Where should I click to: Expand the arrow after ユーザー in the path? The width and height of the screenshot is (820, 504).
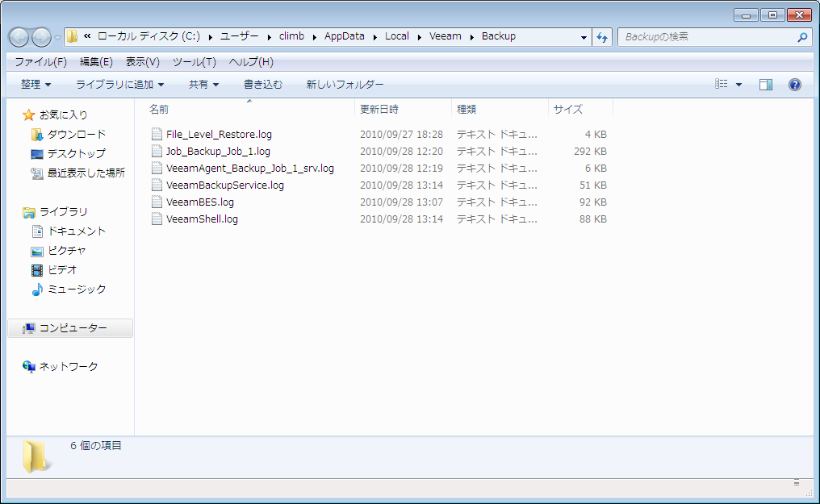269,36
